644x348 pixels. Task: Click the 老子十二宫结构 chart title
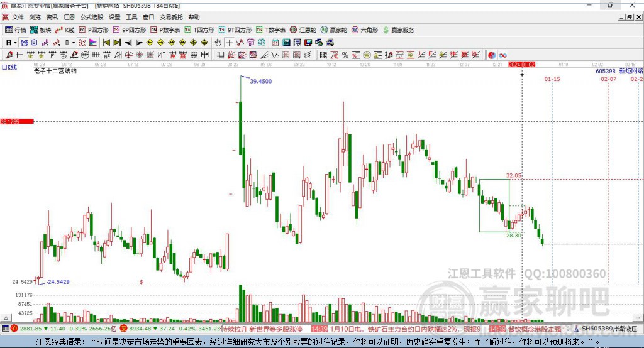tap(55, 71)
